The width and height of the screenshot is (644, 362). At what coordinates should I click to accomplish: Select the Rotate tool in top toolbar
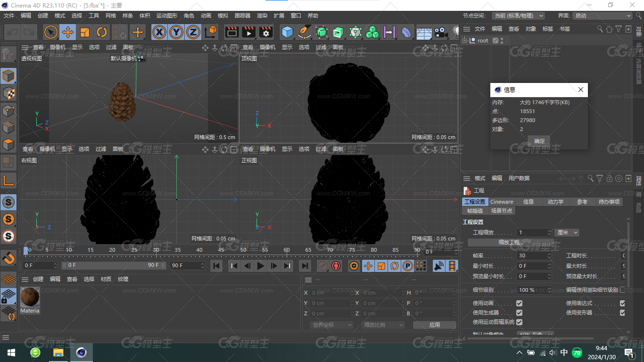click(102, 32)
